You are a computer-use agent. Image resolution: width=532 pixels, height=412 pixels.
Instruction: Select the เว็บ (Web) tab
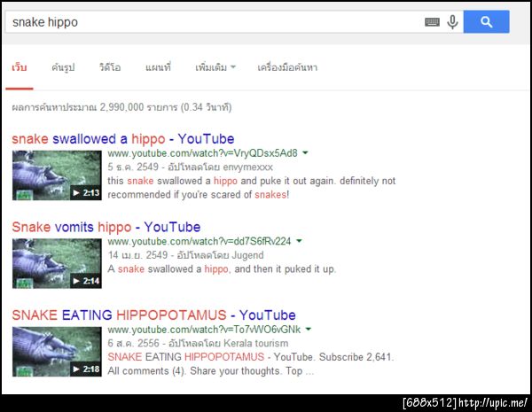pyautogui.click(x=20, y=67)
